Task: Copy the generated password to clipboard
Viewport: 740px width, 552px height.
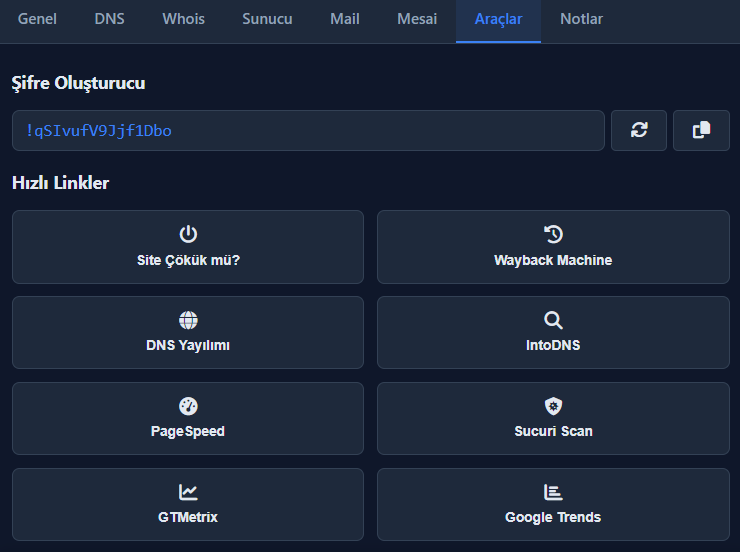Action: coord(701,130)
